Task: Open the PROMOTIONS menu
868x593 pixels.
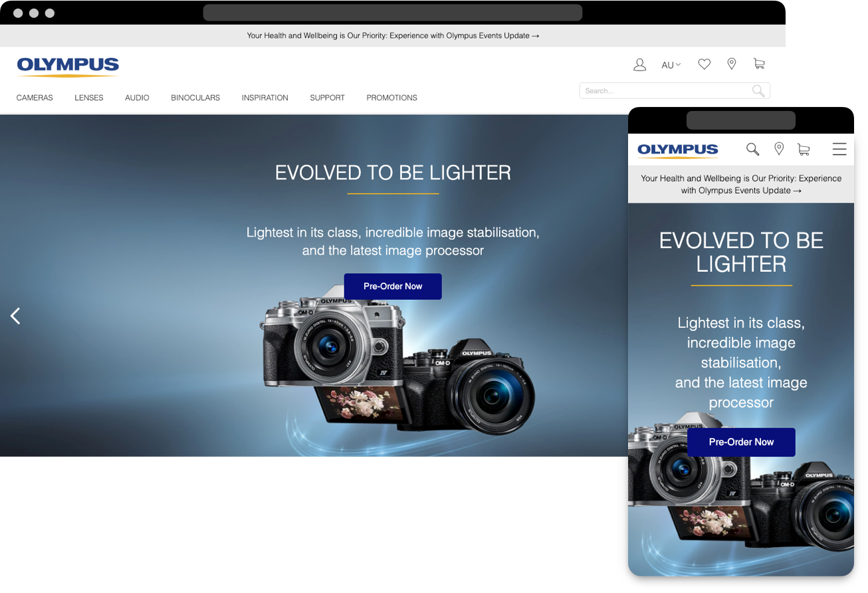Action: pyautogui.click(x=392, y=98)
